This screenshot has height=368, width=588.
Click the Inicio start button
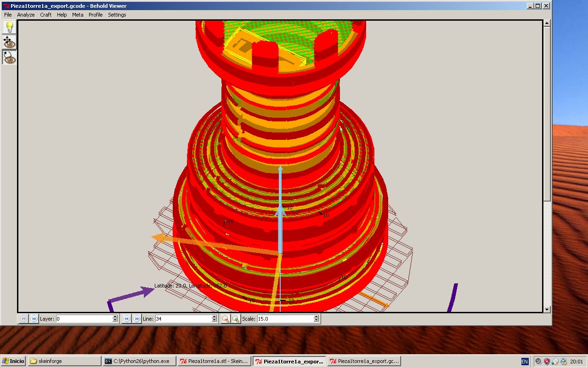(x=13, y=361)
